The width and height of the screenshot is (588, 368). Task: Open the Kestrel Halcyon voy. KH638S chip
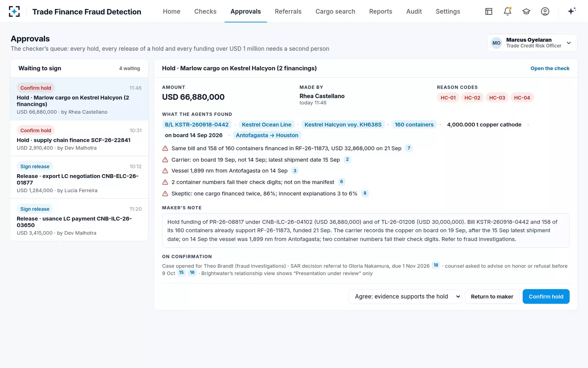coord(343,125)
